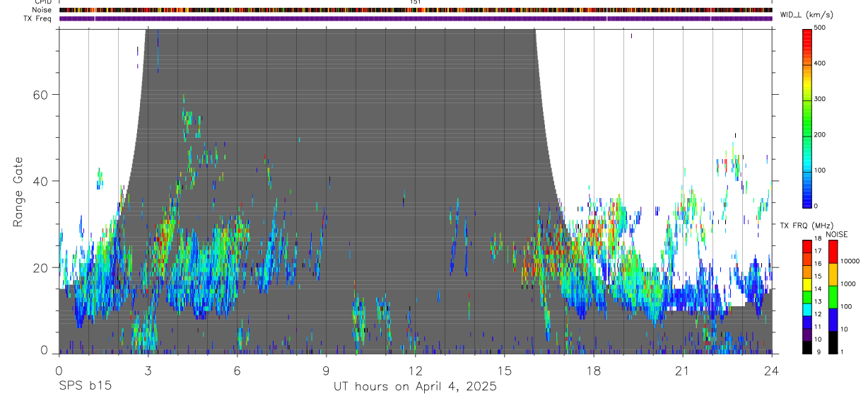868x401 pixels.
Task: Select the 'UT hours on April 4, 2025' axis title
Action: 415,387
